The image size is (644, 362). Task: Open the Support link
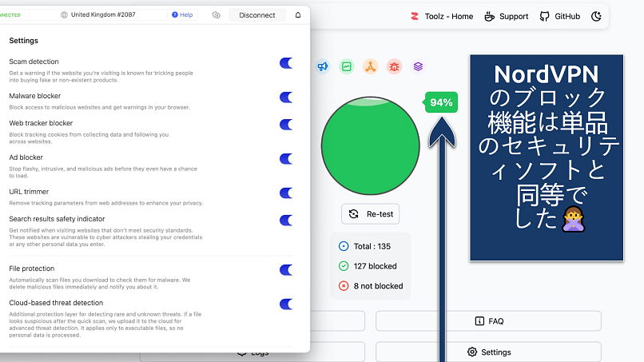(x=507, y=17)
